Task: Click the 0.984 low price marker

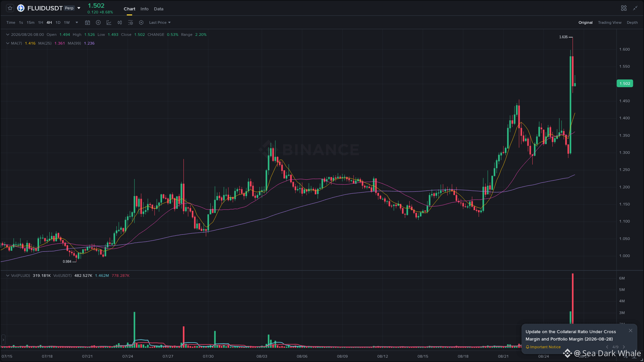Action: pos(67,261)
